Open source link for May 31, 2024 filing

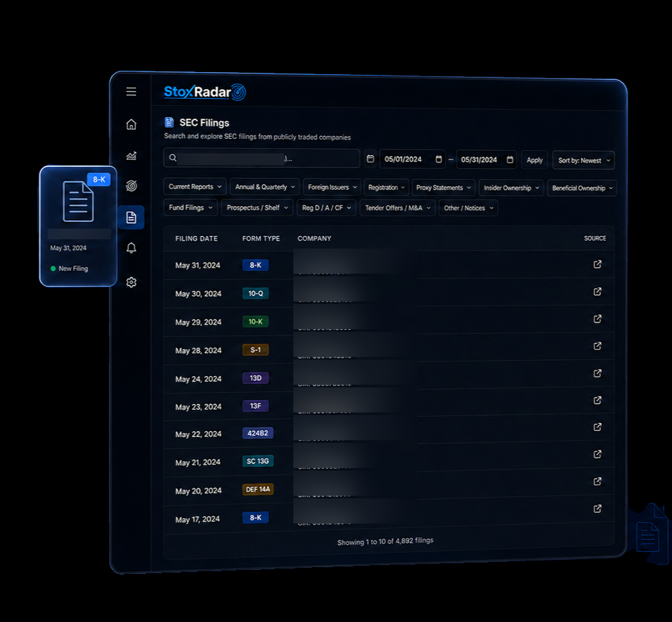click(597, 264)
